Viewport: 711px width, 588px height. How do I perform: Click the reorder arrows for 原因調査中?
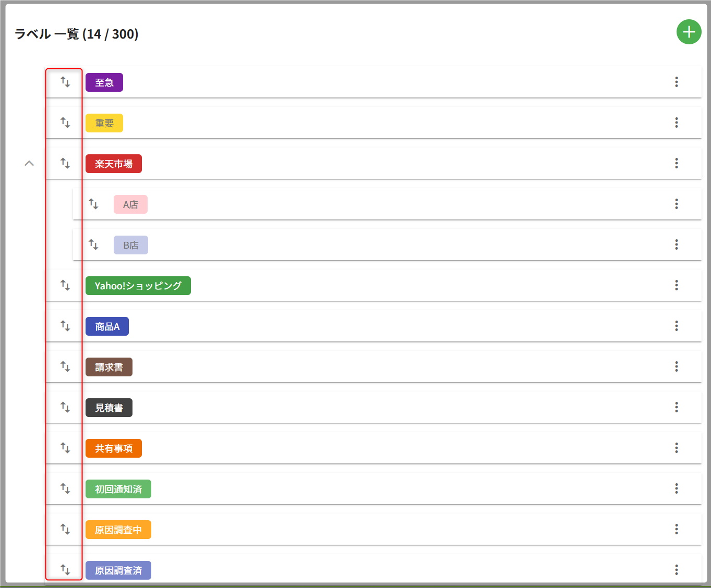coord(65,529)
